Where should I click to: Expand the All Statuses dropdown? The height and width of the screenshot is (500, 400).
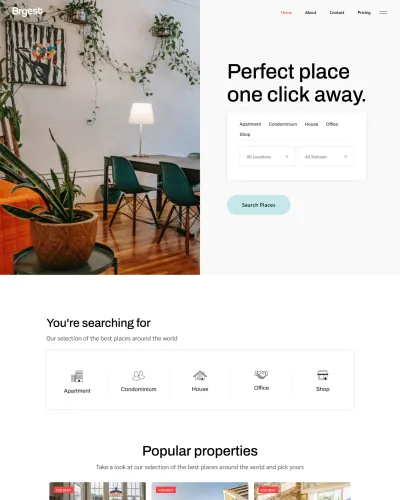(x=325, y=157)
